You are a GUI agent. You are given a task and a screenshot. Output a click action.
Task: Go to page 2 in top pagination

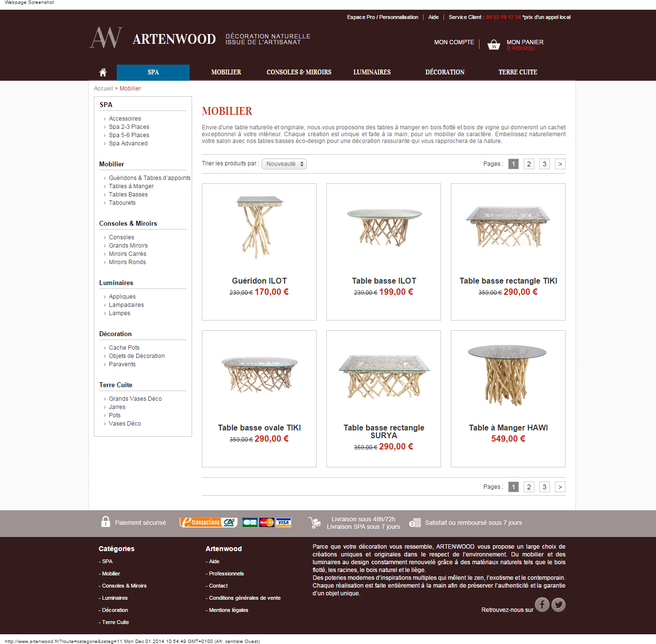click(x=529, y=164)
